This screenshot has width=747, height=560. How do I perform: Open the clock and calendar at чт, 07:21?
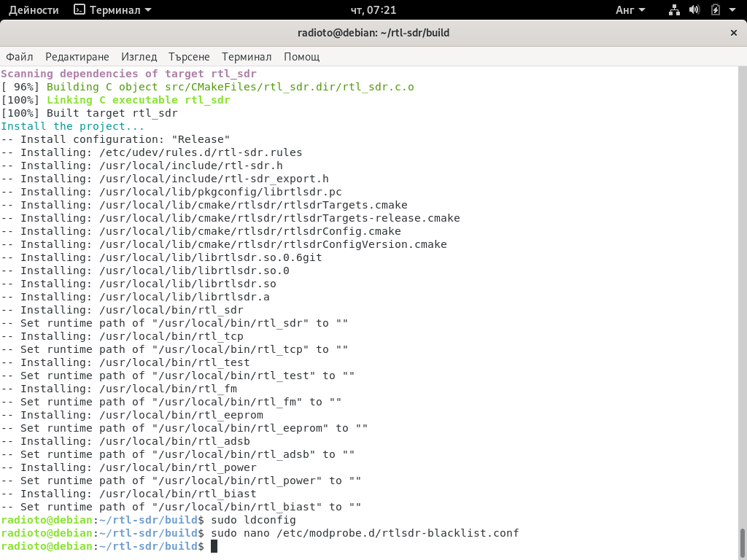click(373, 10)
